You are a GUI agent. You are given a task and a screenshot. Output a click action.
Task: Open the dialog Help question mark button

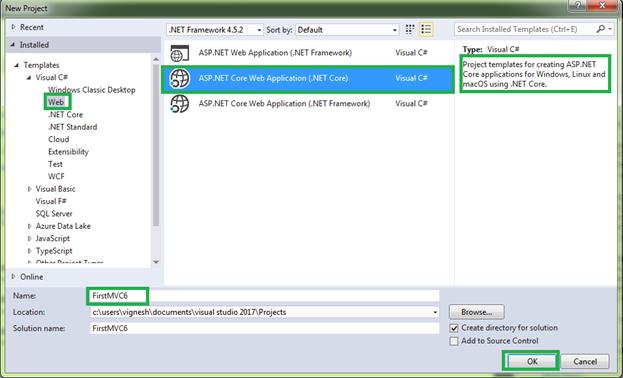pos(578,5)
